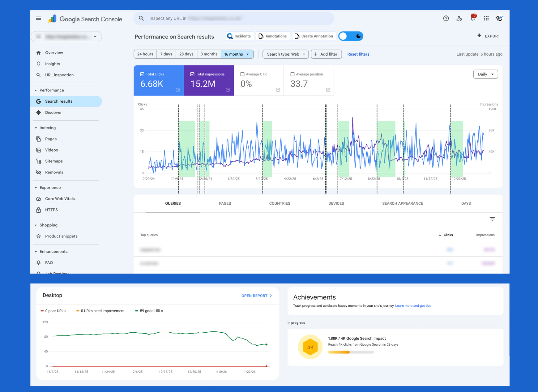Switch to the Countries tab
This screenshot has height=392, width=538.
pos(280,203)
